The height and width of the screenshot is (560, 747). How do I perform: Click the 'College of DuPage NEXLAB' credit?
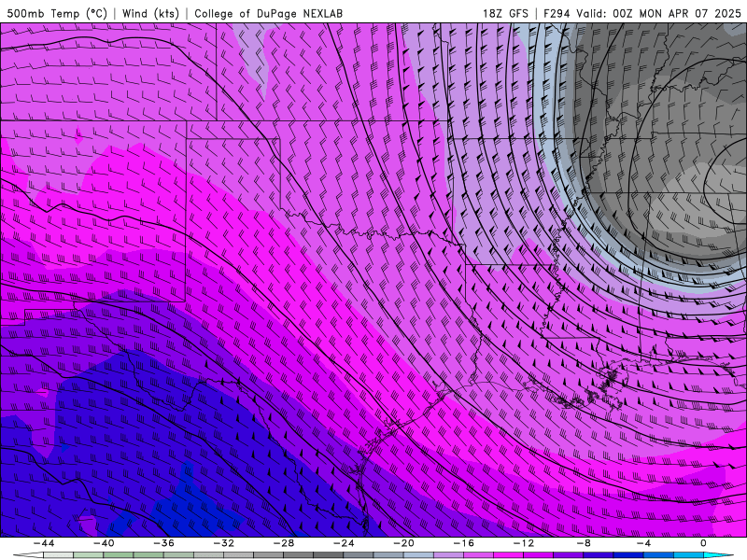[x=268, y=13]
